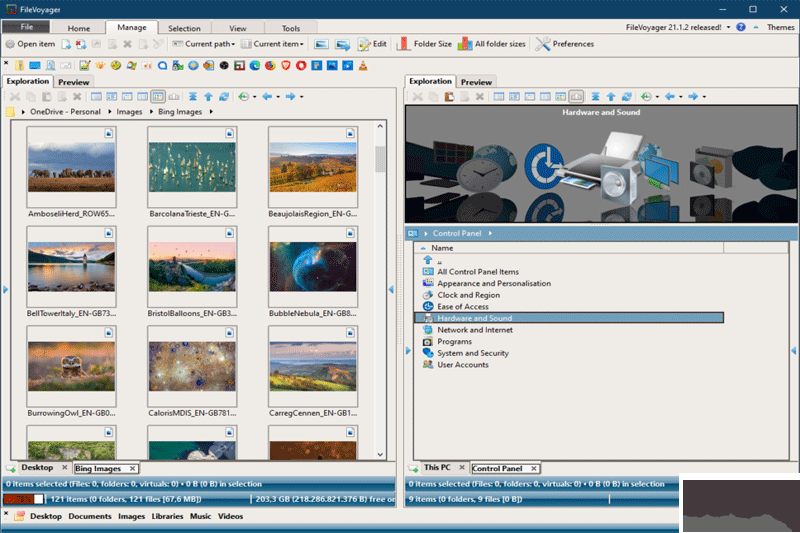Expand the Current item dropdown
The width and height of the screenshot is (800, 533).
(276, 44)
